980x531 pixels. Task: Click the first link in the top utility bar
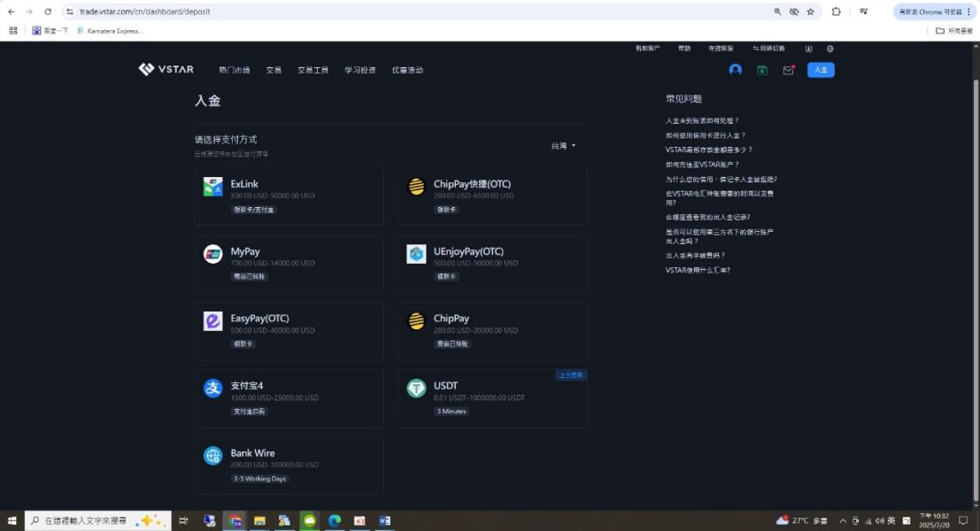tap(647, 49)
